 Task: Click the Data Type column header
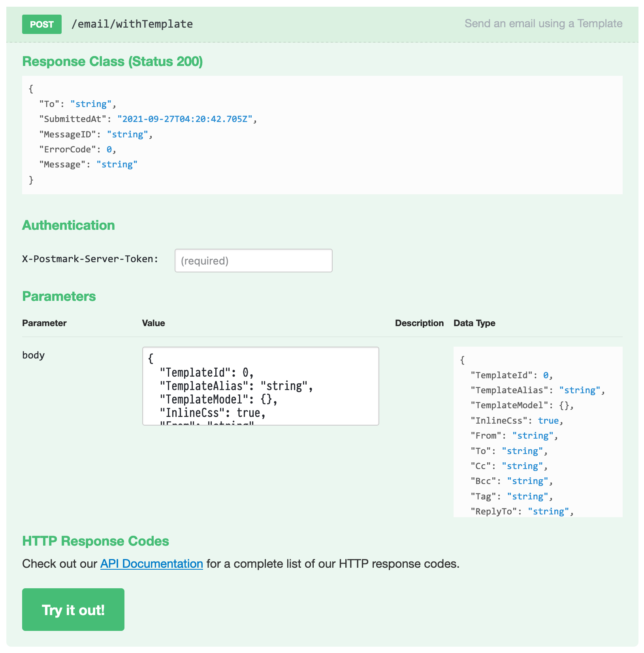[x=475, y=323]
